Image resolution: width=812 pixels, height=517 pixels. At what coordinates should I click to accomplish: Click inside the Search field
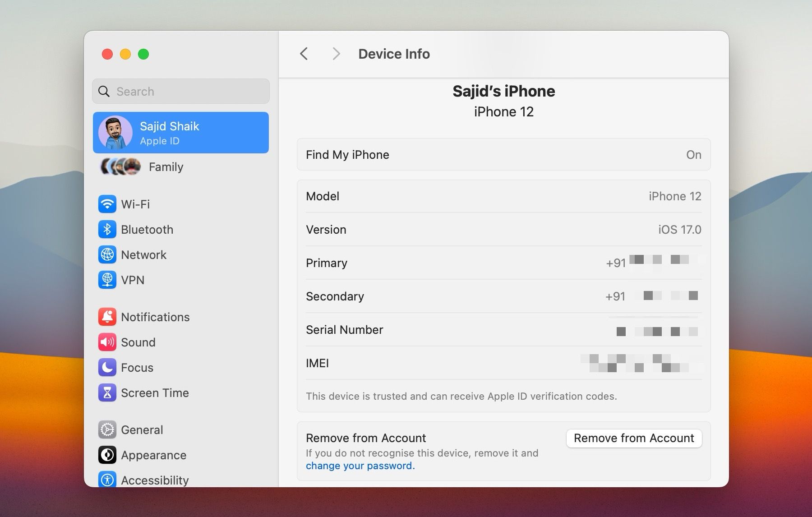(x=180, y=91)
